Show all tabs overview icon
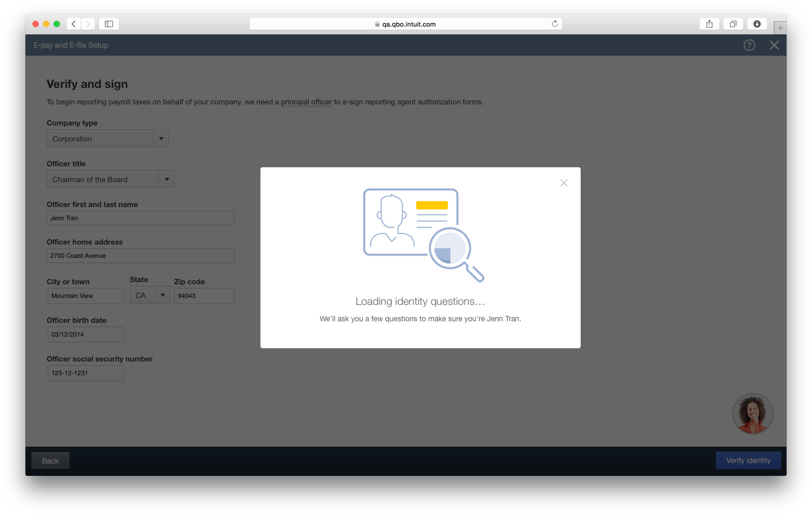The image size is (812, 515). (x=733, y=24)
